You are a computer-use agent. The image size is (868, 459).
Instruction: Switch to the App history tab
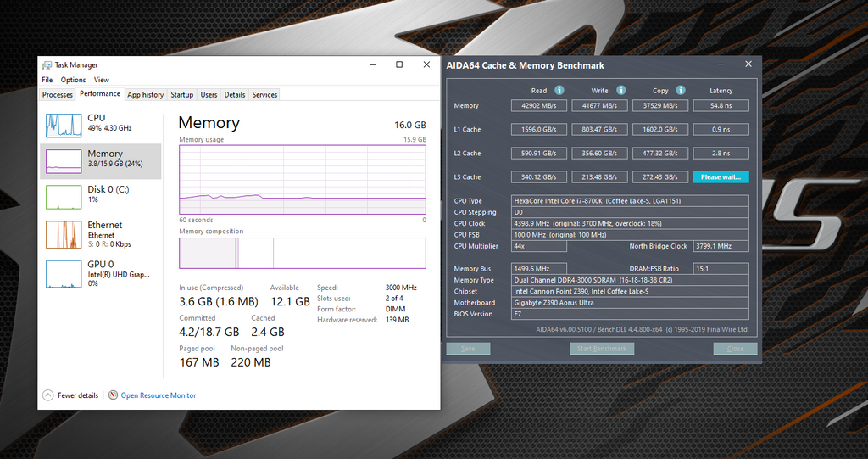[x=145, y=95]
